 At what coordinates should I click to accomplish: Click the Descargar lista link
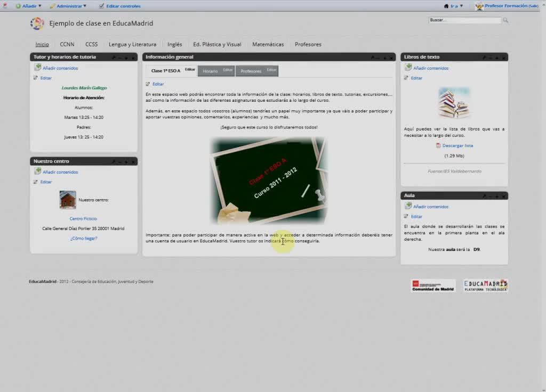coord(457,145)
